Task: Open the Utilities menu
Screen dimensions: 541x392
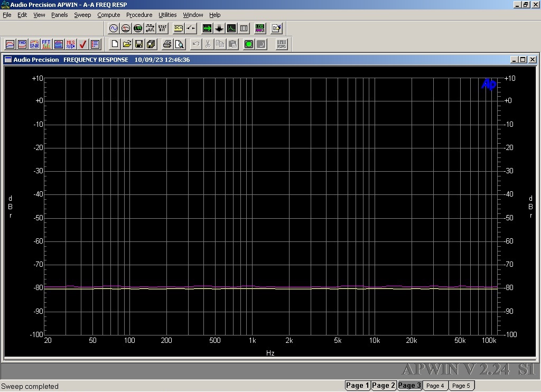Action: 167,15
